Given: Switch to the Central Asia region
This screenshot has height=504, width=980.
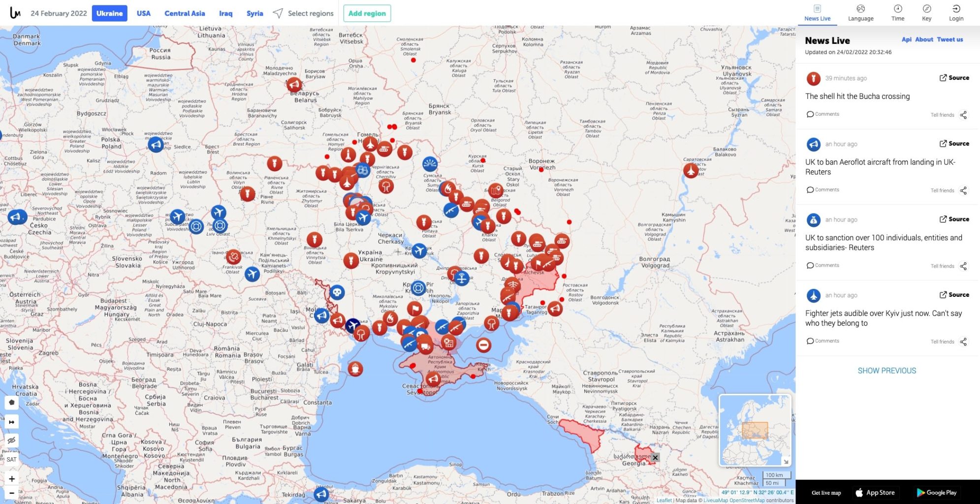Looking at the screenshot, I should pyautogui.click(x=185, y=13).
